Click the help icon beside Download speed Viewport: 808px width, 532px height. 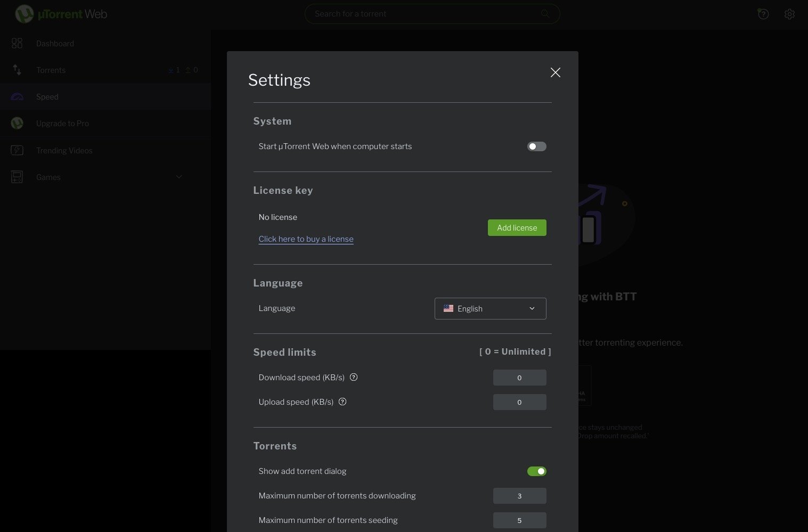pyautogui.click(x=354, y=377)
